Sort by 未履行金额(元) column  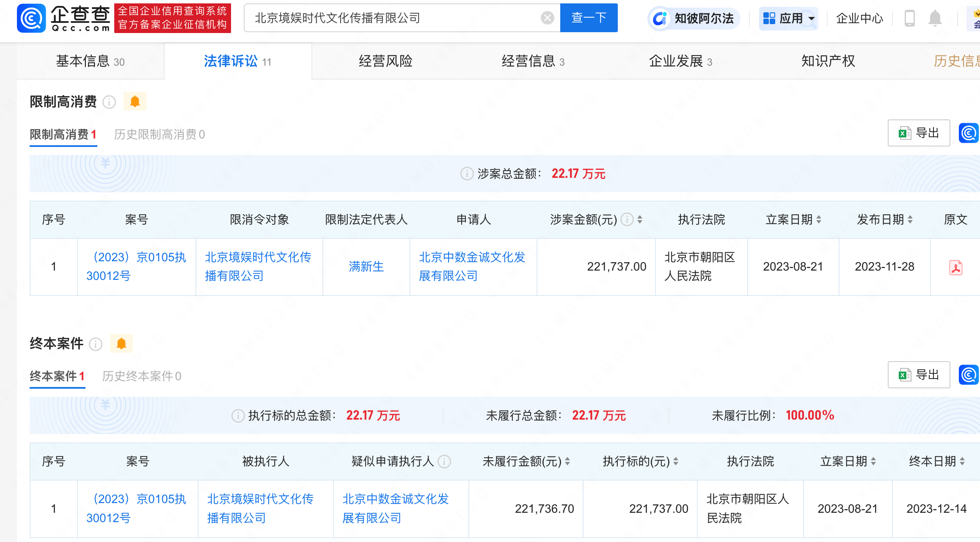point(567,461)
